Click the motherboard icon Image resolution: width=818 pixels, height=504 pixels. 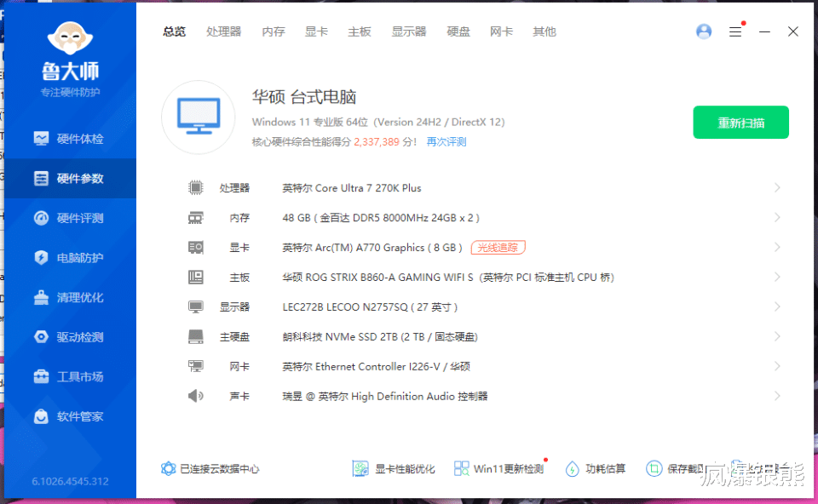coord(196,277)
